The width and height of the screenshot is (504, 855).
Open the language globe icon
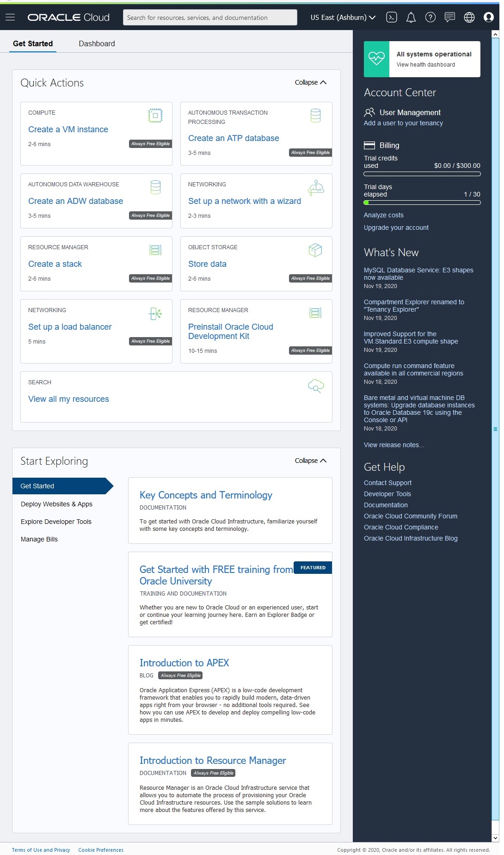(x=469, y=17)
